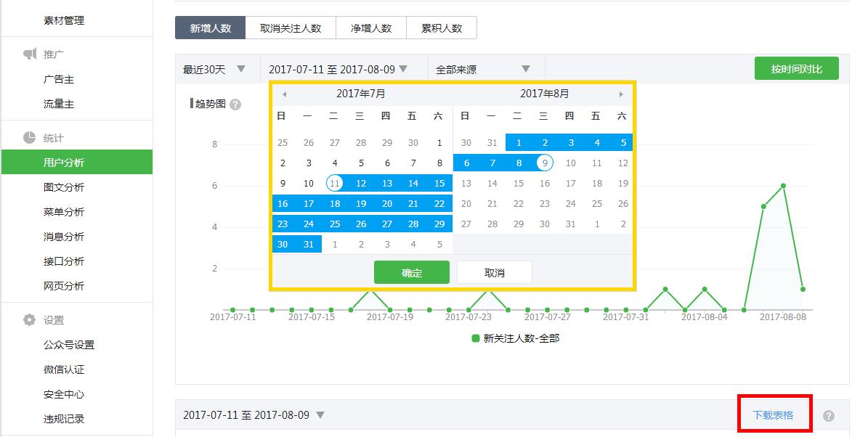The image size is (868, 437).
Task: Click the 确定 confirm button
Action: point(411,271)
